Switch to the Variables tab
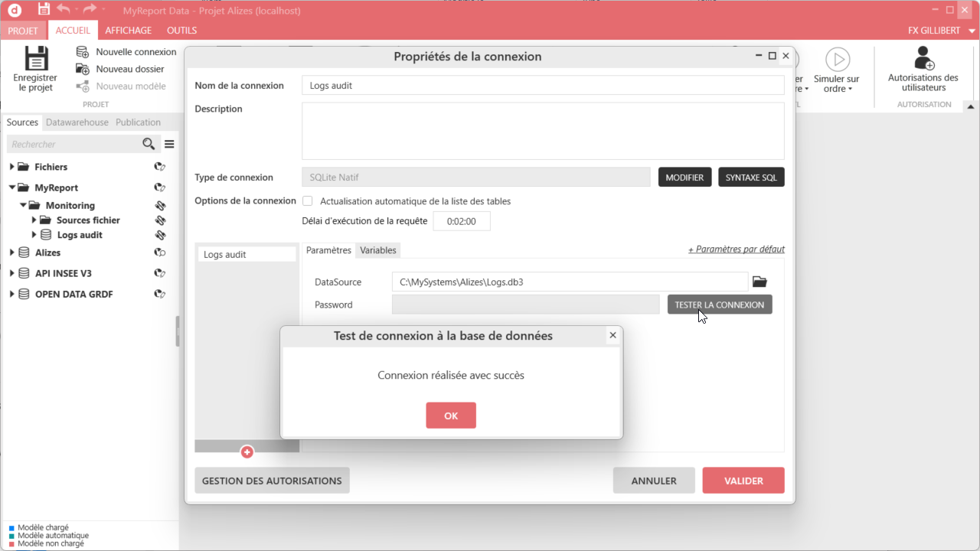The height and width of the screenshot is (551, 980). coord(378,250)
